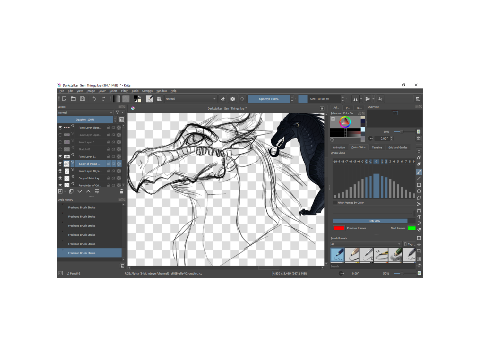Choose the first blue pen brush preset

[x=337, y=255]
